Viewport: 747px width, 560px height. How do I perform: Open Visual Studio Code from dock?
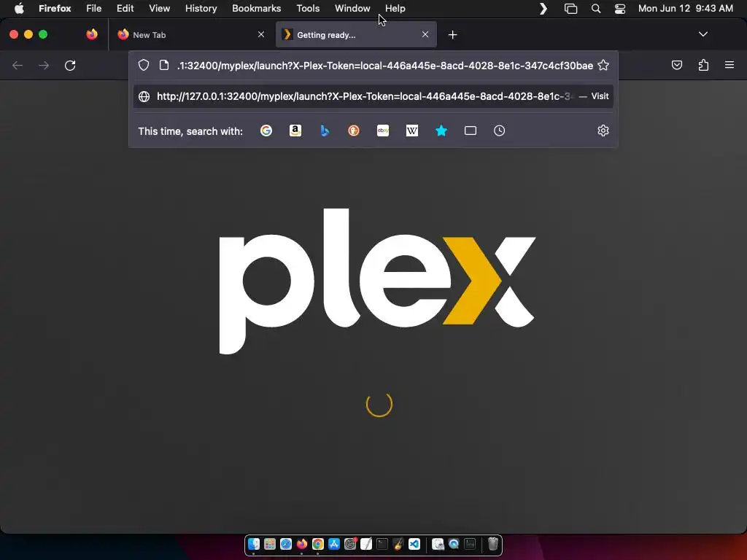point(414,544)
